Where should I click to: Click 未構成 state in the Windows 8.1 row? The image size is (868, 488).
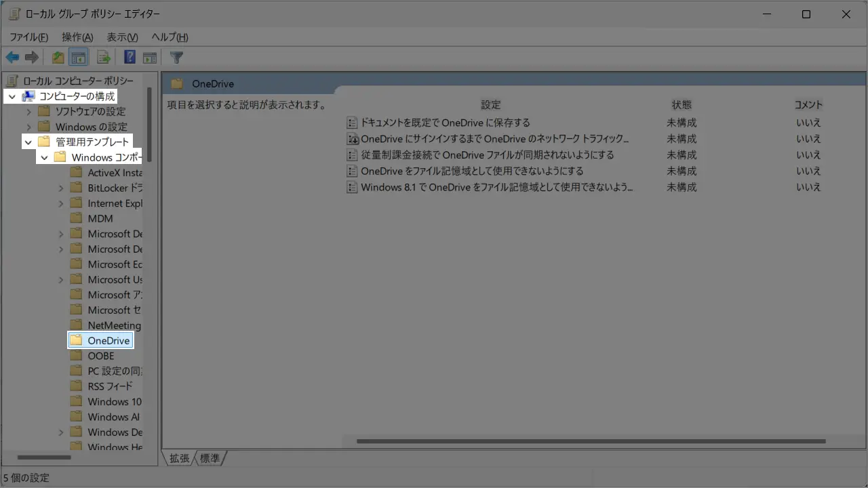point(682,187)
